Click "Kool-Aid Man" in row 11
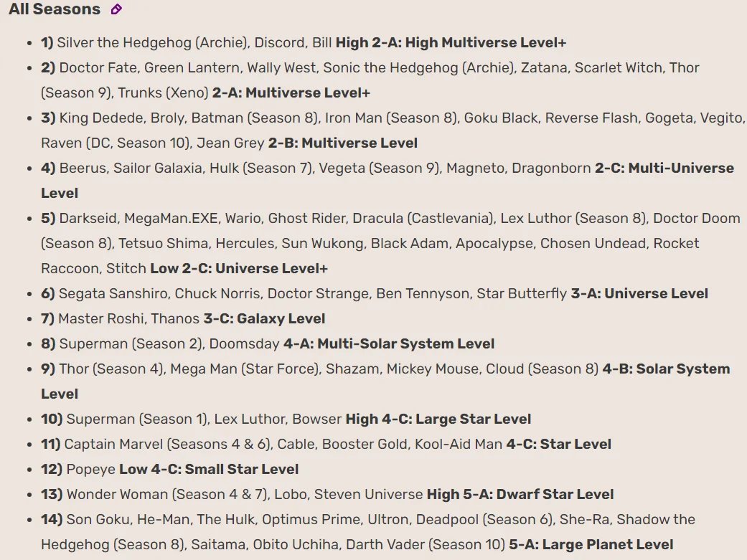 459,444
